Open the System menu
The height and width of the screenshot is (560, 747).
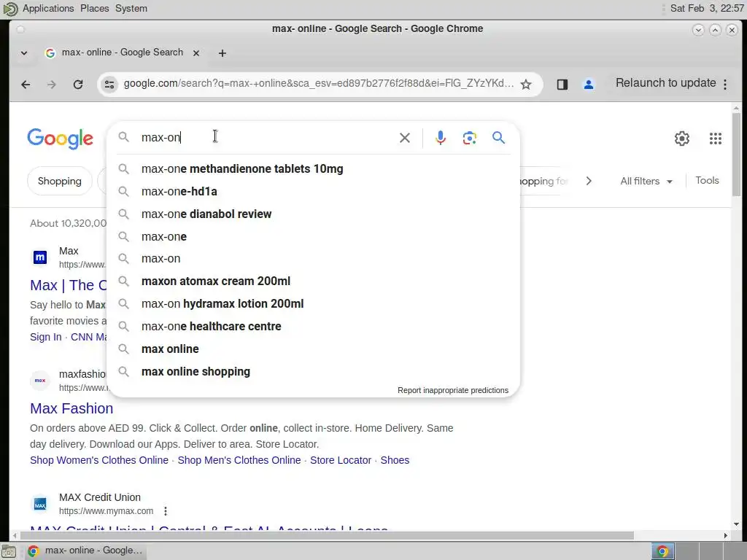tap(131, 9)
